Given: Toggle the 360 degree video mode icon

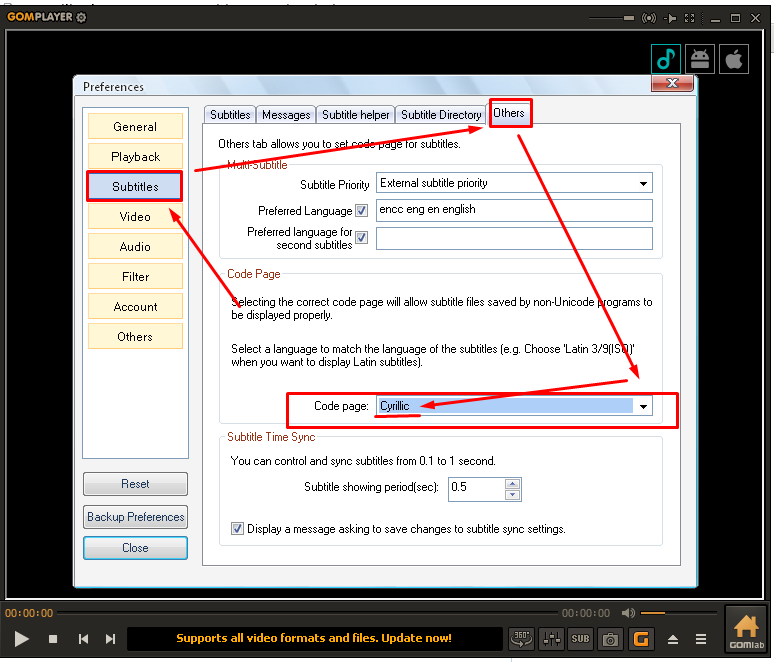Looking at the screenshot, I should coord(521,639).
